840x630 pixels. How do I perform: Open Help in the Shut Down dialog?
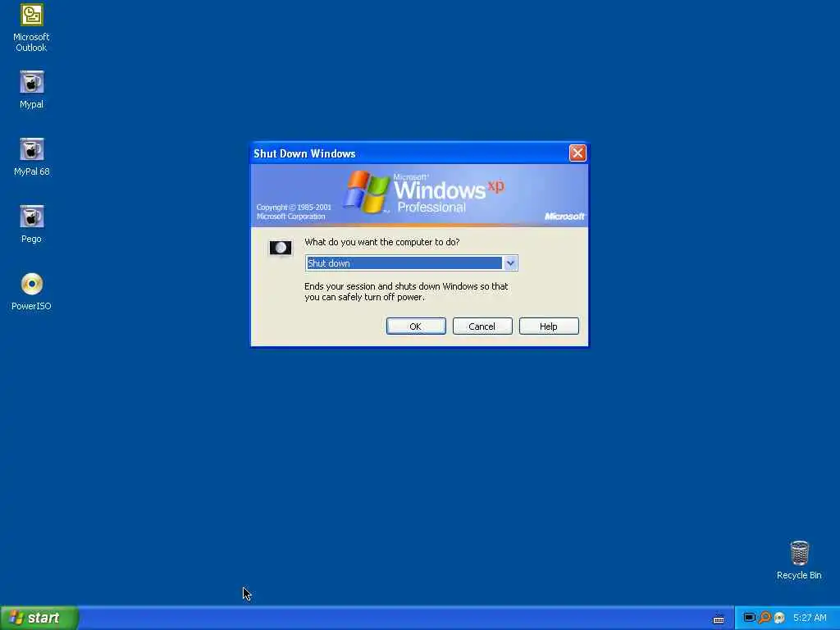[x=549, y=326]
